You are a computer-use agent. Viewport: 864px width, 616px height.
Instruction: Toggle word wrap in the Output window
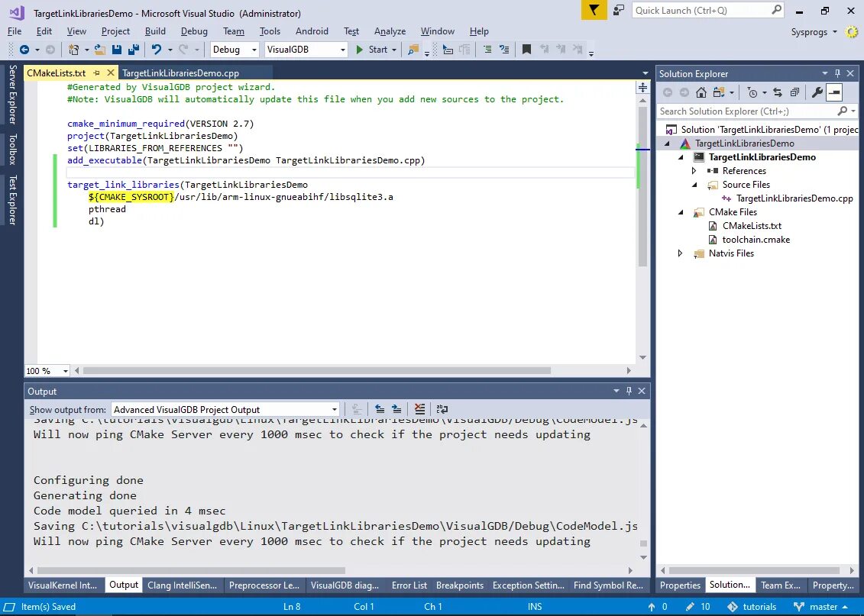tap(442, 409)
